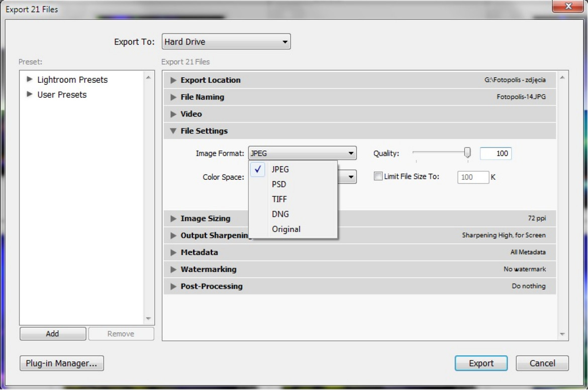Choose Original in format list
The width and height of the screenshot is (588, 390).
(x=293, y=229)
